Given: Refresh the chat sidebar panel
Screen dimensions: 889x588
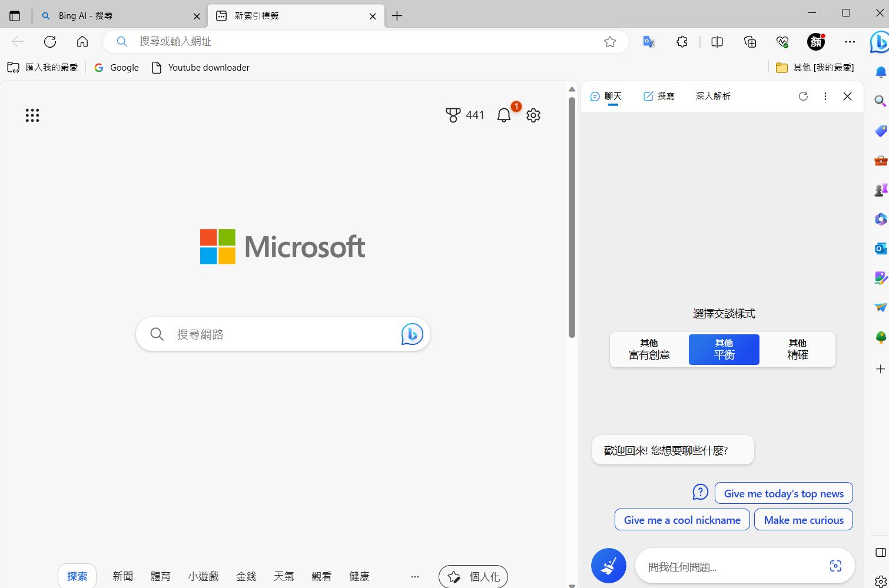Looking at the screenshot, I should pos(803,96).
